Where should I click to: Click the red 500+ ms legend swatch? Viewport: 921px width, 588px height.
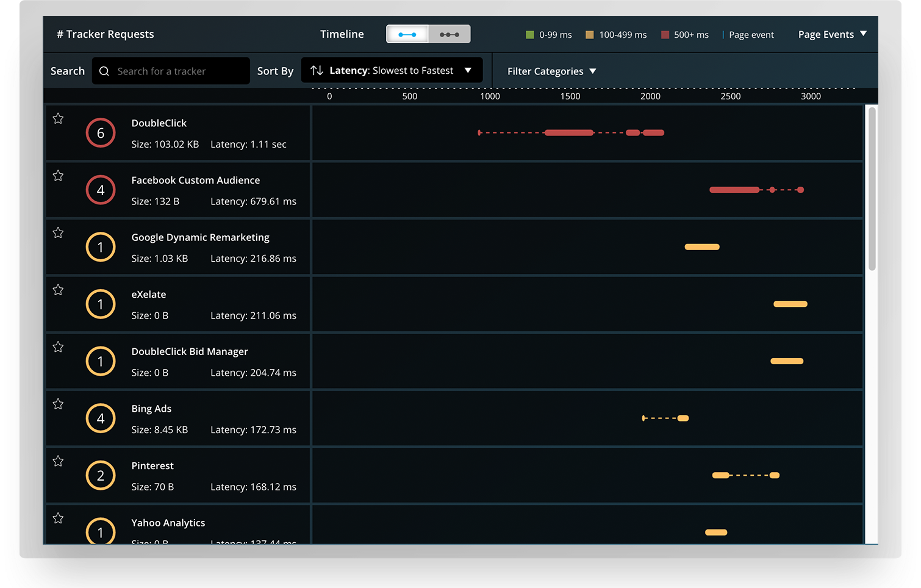click(x=665, y=35)
